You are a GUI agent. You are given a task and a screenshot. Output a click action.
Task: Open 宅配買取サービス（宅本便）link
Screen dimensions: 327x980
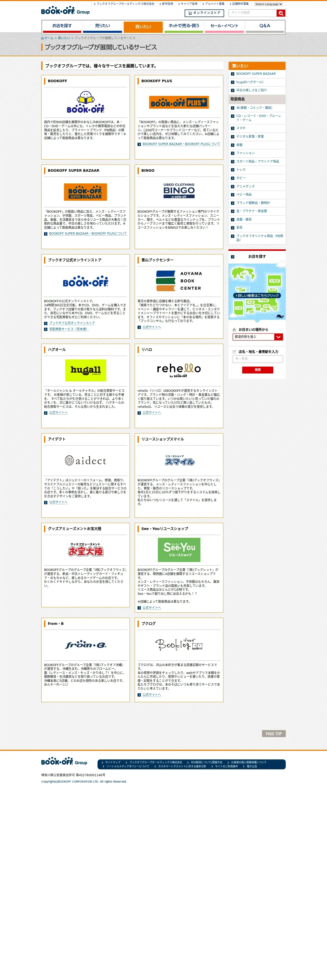point(69,329)
